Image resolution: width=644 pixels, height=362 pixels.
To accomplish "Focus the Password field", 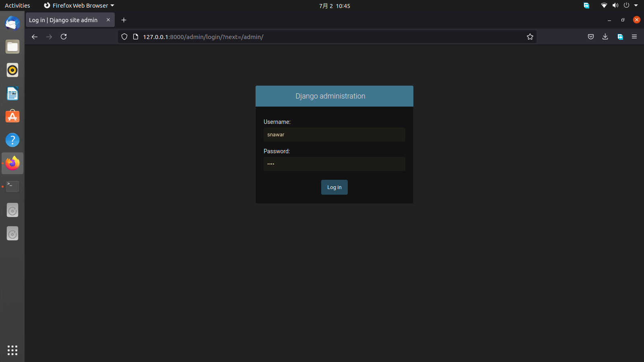I will pyautogui.click(x=334, y=164).
